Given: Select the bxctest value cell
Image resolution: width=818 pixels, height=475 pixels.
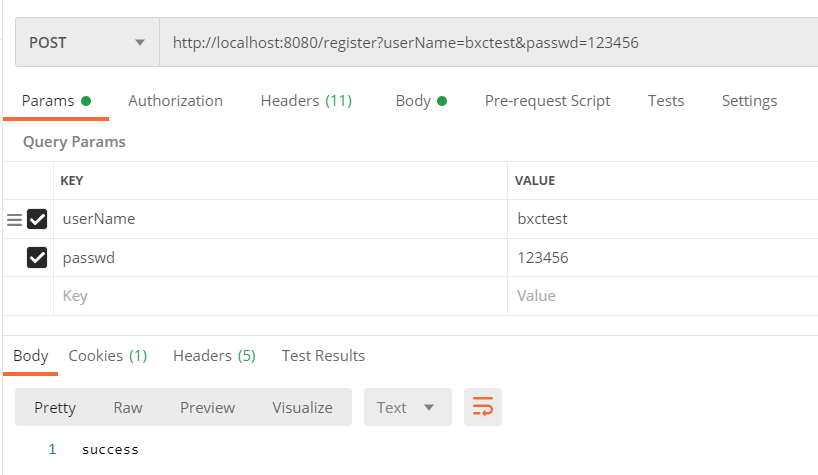Looking at the screenshot, I should pos(663,219).
